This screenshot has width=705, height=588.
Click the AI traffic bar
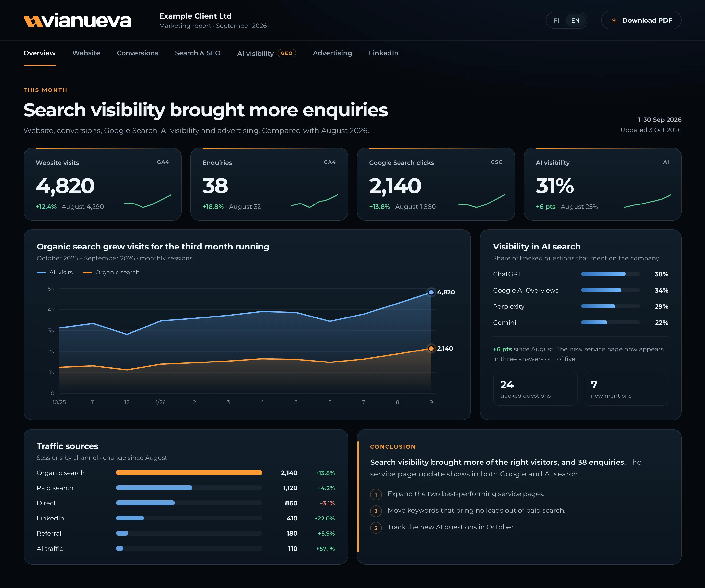[x=189, y=548]
